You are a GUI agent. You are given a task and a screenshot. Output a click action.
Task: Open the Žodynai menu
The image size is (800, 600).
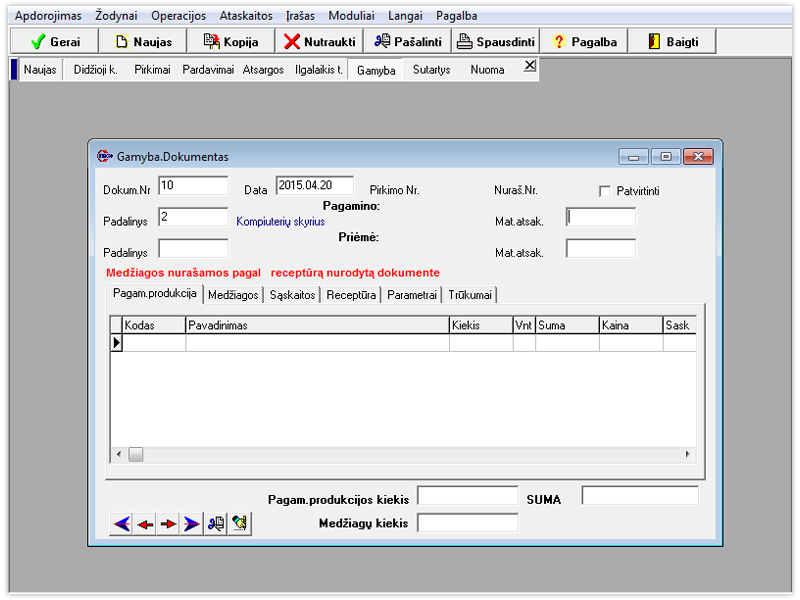tap(116, 16)
